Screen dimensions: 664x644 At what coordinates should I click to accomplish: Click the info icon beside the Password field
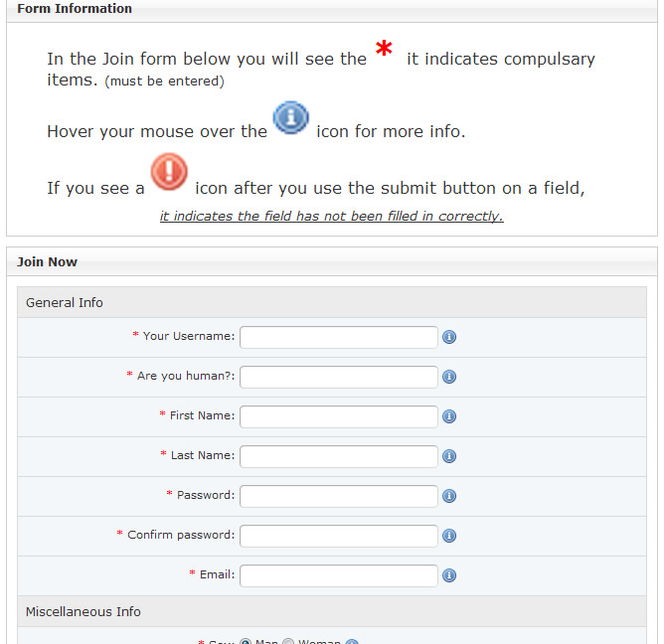click(448, 496)
